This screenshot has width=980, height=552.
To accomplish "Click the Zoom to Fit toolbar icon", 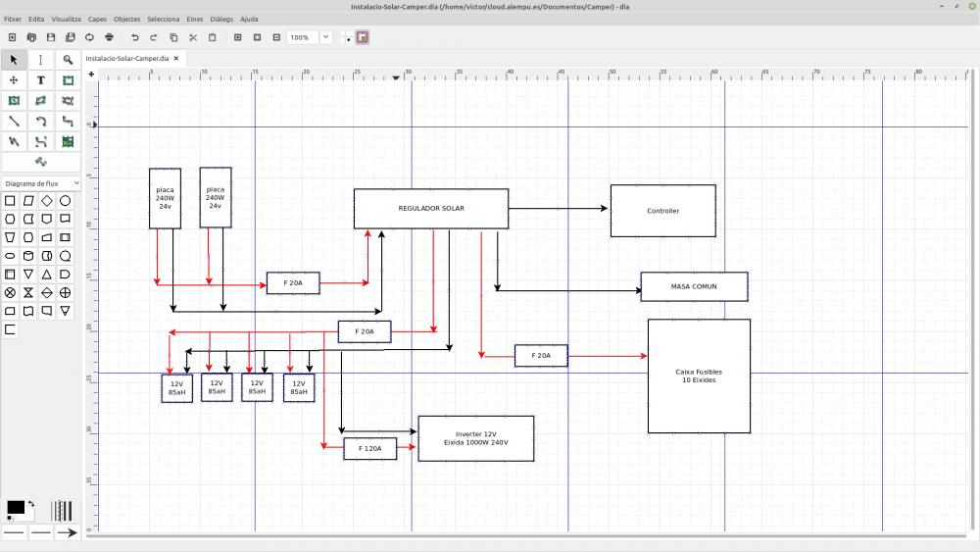I will (257, 37).
